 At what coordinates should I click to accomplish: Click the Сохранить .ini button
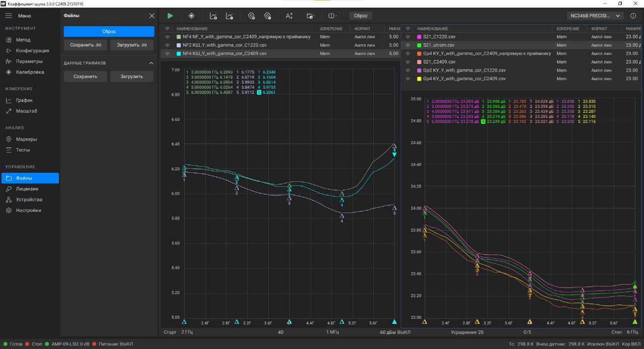point(86,45)
